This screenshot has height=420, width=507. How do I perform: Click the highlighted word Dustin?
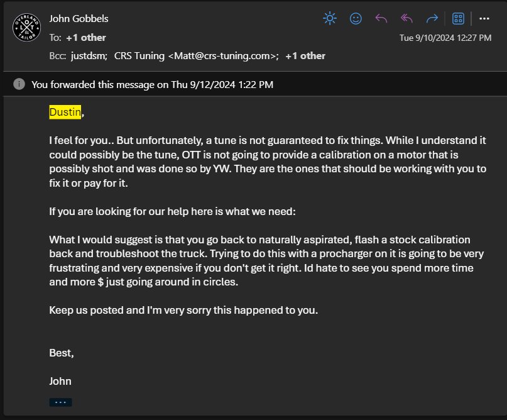(65, 112)
